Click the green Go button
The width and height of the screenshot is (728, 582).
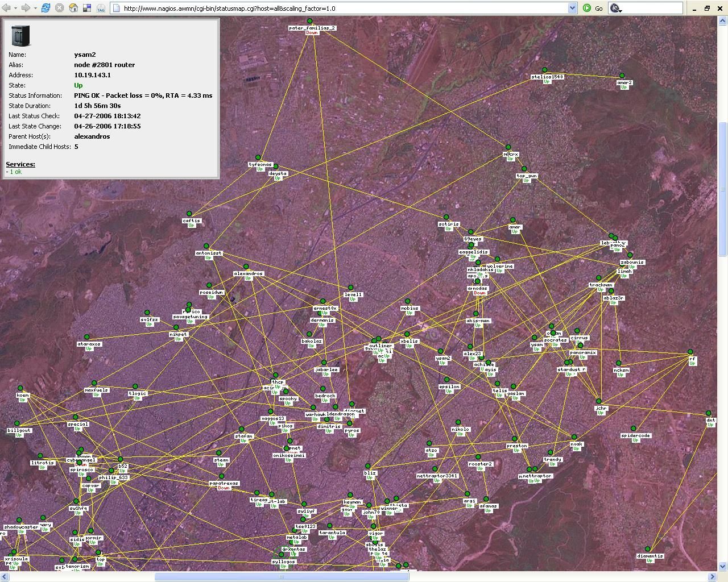coord(593,8)
